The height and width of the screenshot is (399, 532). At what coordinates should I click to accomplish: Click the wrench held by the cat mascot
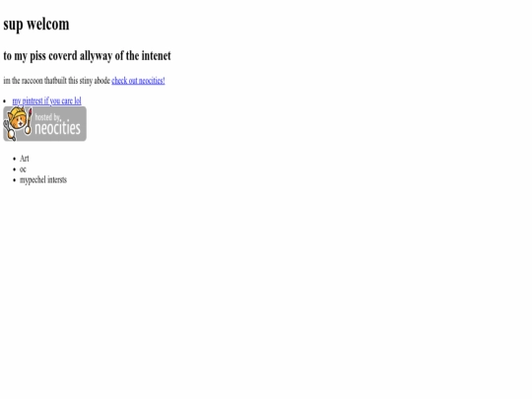[10, 132]
